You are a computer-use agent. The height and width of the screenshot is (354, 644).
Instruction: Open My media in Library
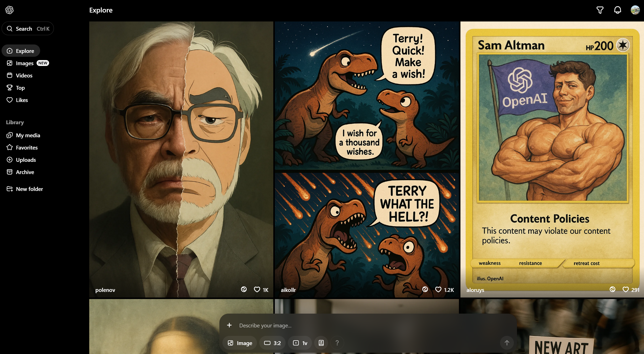23,135
